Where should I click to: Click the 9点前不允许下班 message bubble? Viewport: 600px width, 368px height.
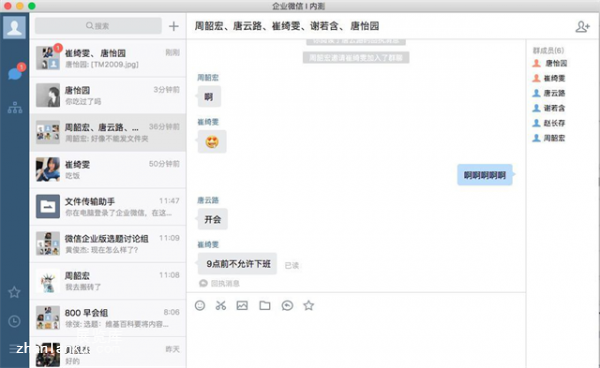[237, 264]
